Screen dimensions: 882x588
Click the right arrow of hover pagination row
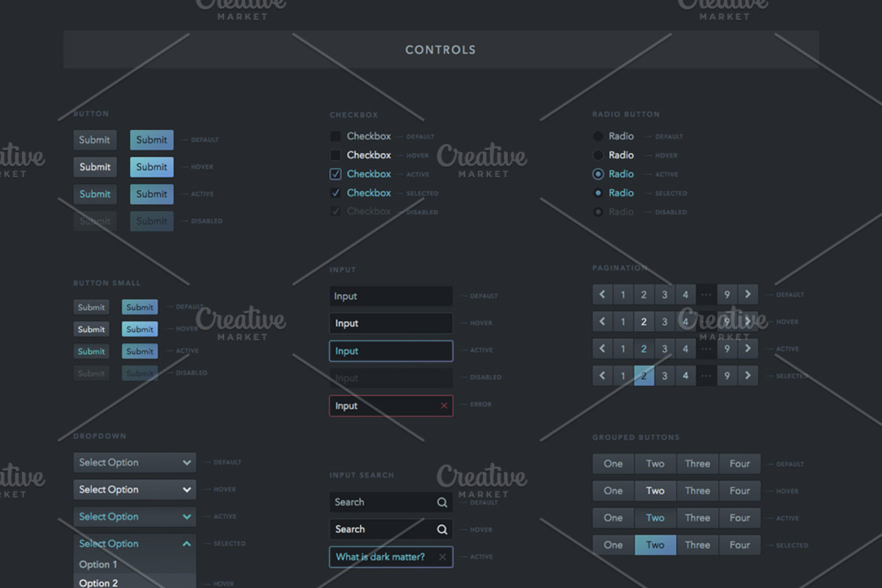tap(747, 321)
